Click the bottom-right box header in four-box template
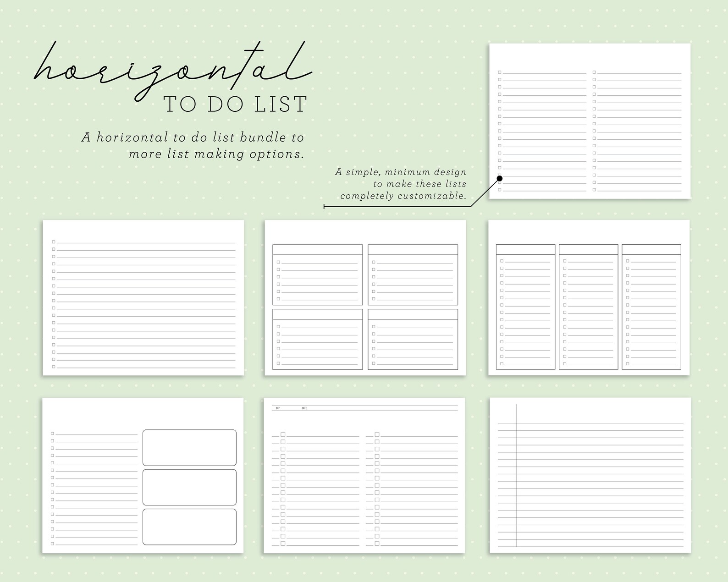 413,314
